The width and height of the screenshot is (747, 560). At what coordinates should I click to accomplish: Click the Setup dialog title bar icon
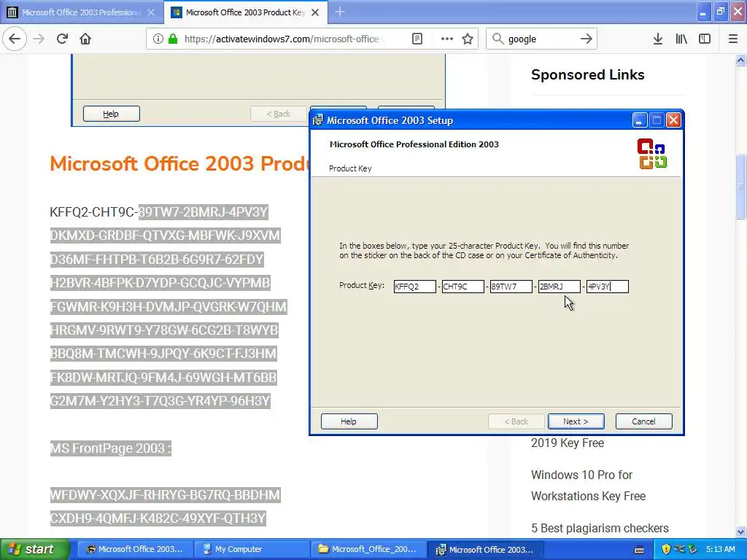(x=318, y=120)
